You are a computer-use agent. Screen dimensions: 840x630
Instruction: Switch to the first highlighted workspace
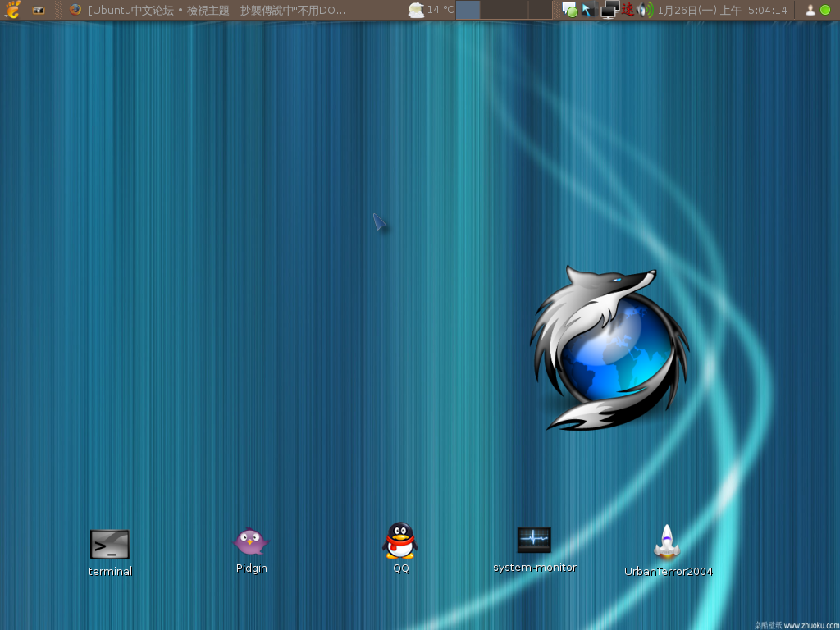(468, 10)
